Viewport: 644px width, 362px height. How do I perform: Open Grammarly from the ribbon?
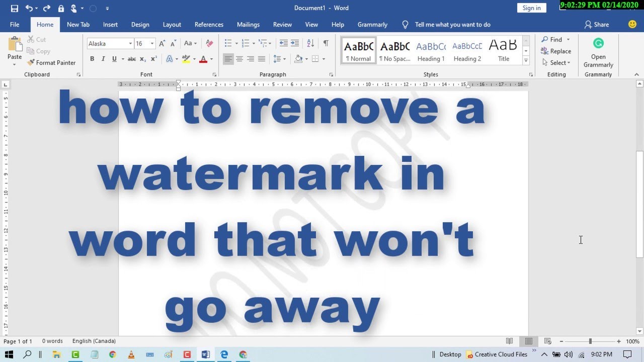click(x=598, y=52)
